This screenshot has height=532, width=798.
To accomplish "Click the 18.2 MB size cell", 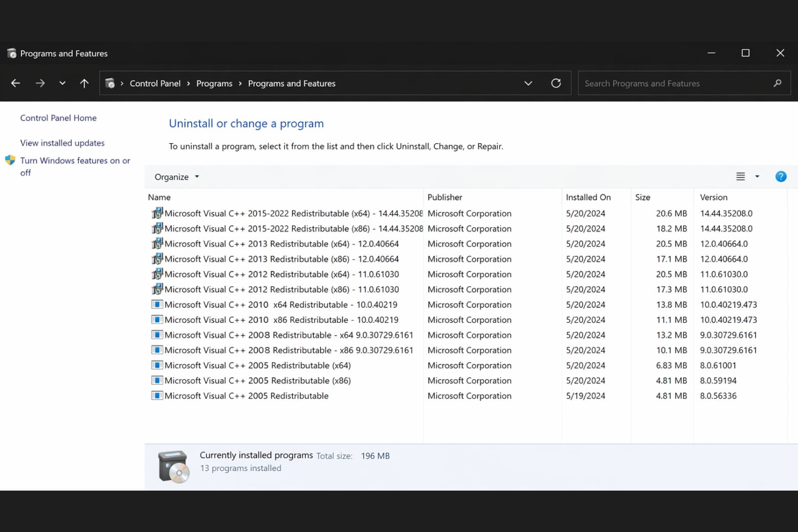I will 672,229.
